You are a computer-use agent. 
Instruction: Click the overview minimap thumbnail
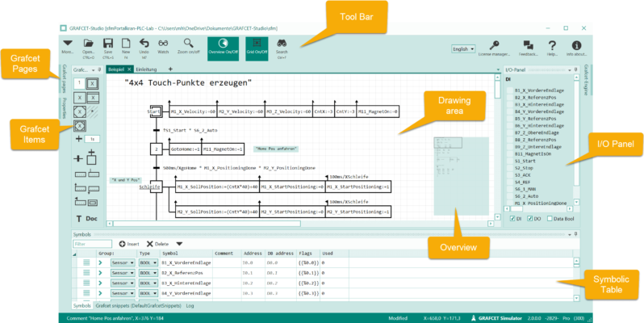(x=462, y=176)
